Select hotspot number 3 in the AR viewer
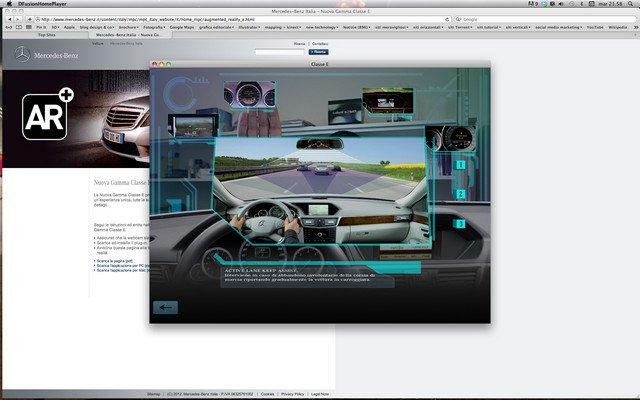Screen dimensions: 640x400 pyautogui.click(x=461, y=224)
